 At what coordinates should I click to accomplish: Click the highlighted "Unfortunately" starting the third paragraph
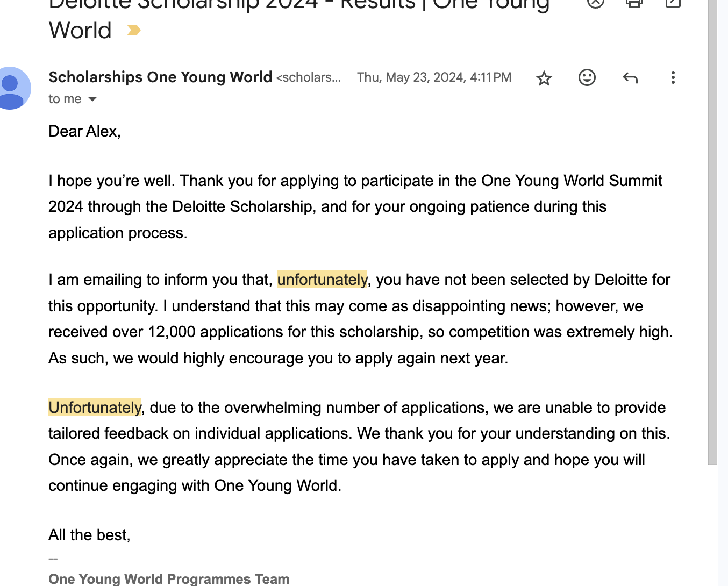(x=95, y=408)
